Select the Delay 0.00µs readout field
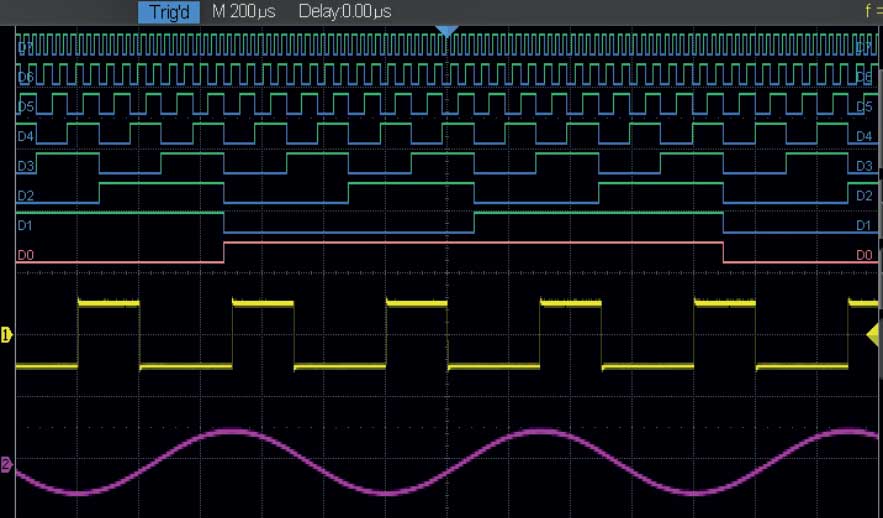 [344, 12]
